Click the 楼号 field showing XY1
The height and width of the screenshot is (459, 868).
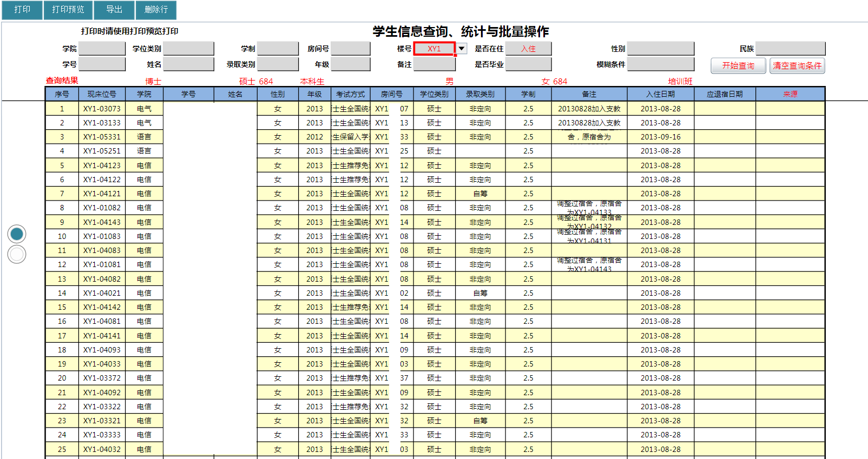pos(434,49)
